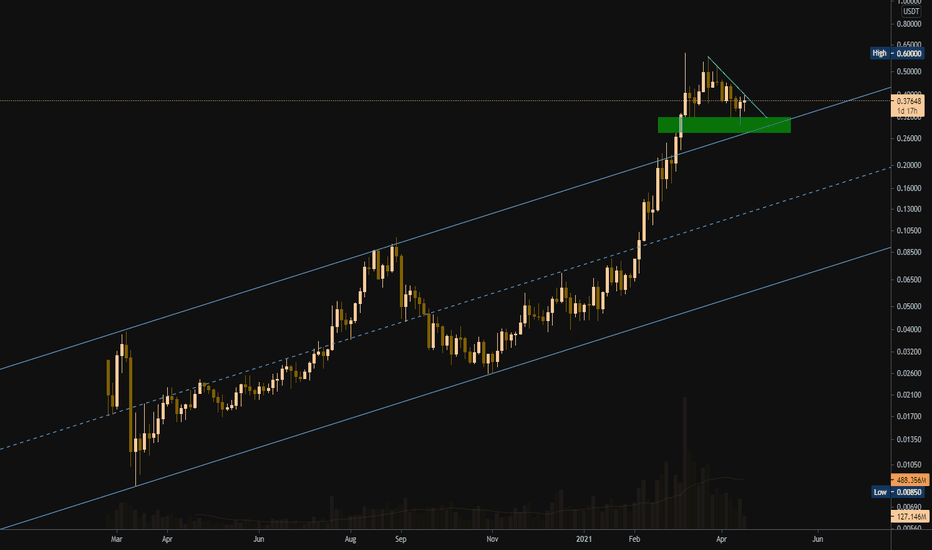
Task: Click the Feb label on time axis
Action: pos(634,539)
